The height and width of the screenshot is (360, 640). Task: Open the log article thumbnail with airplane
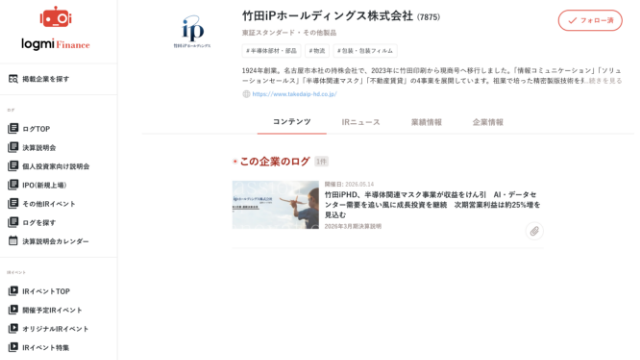tap(276, 204)
